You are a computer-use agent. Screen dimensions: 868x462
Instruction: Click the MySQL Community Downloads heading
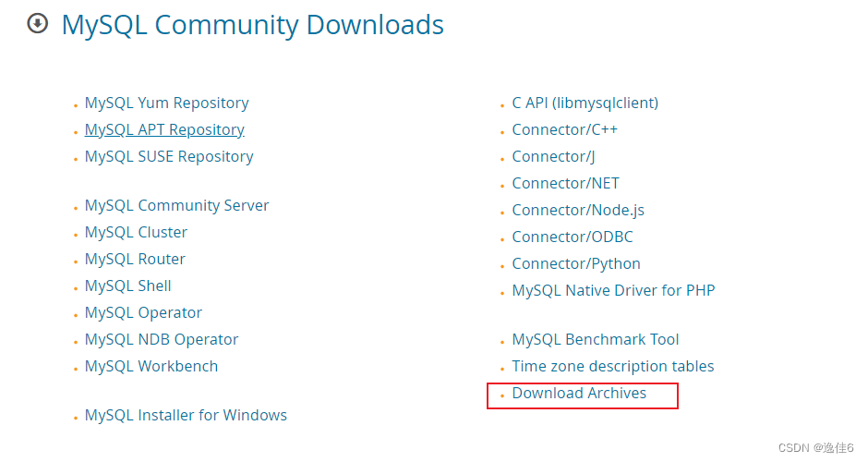pyautogui.click(x=252, y=25)
